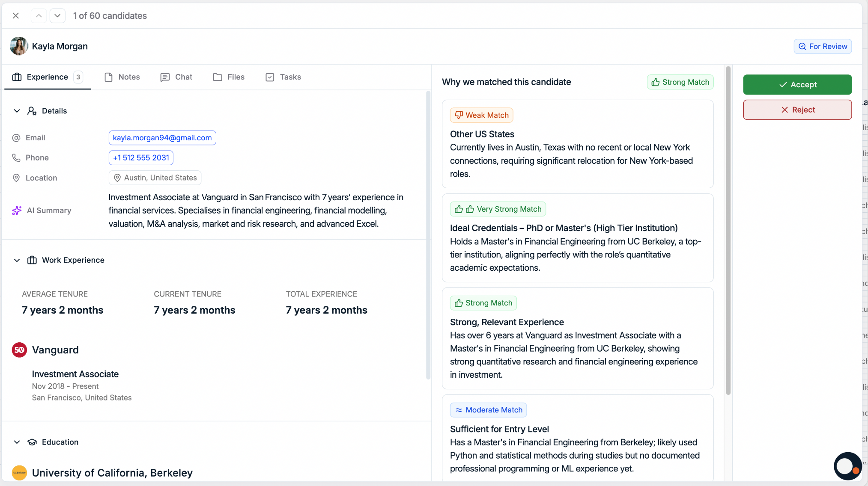Click the Vanguard company logo icon

19,350
